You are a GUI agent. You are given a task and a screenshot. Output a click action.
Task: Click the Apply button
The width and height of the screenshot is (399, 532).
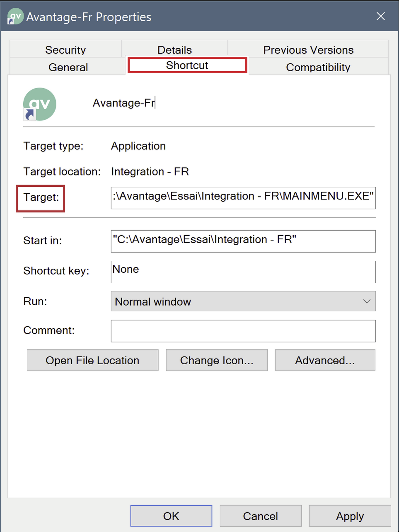350,516
